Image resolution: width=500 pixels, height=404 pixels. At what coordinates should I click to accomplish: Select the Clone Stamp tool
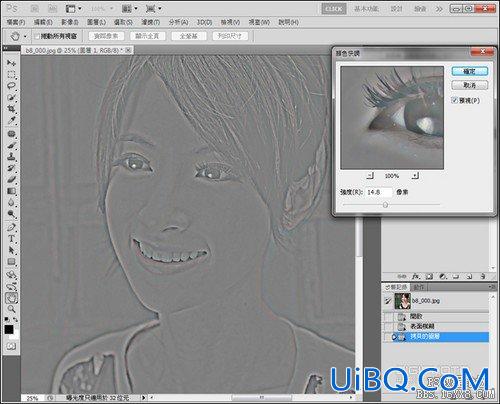(x=11, y=157)
